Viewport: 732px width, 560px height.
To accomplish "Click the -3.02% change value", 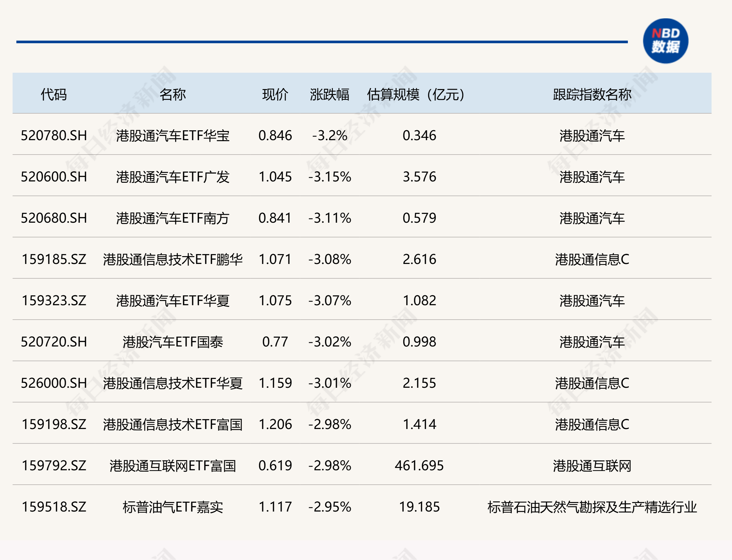I will (x=330, y=342).
